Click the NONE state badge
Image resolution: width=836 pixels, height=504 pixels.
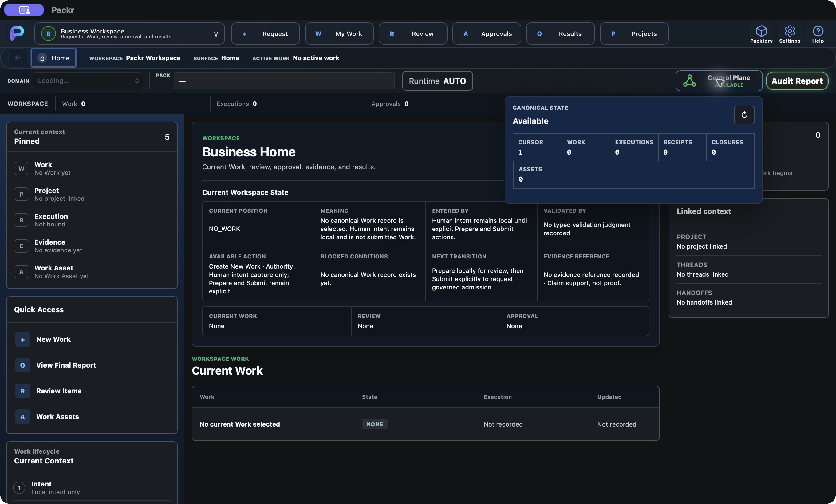click(x=374, y=424)
